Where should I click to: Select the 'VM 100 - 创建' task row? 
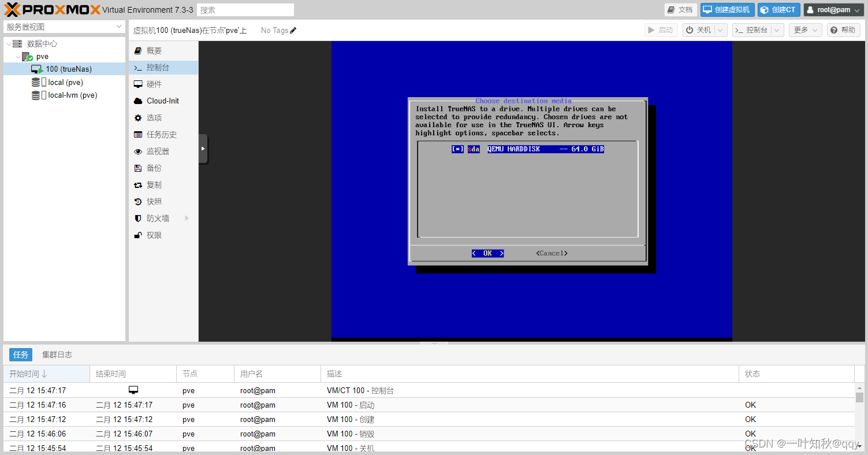429,419
